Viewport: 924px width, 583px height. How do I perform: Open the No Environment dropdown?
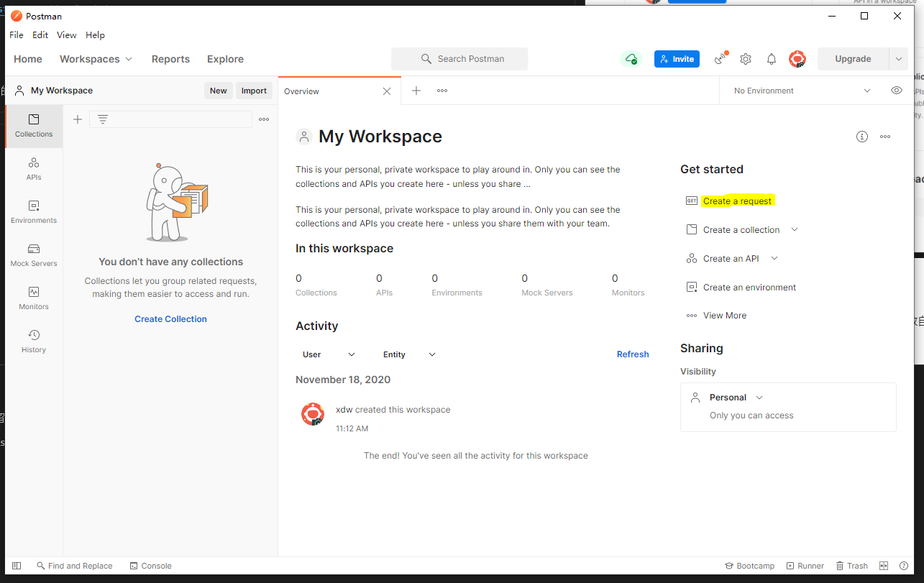[802, 91]
